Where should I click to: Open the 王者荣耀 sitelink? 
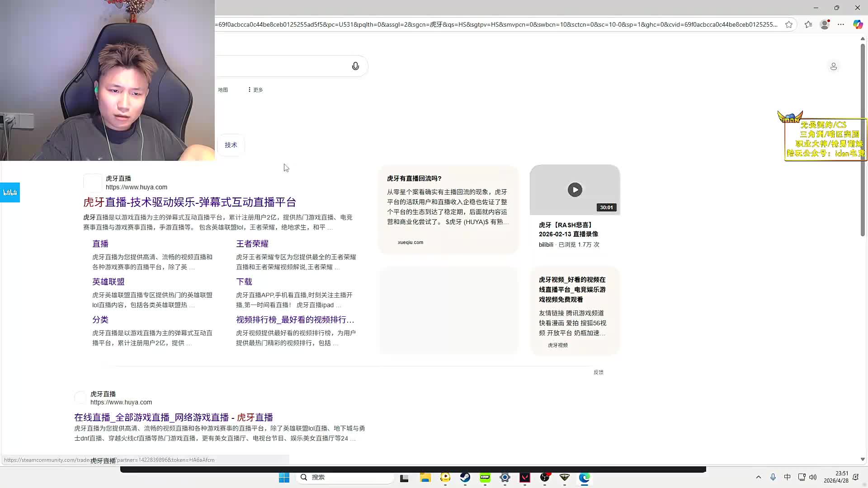click(252, 244)
